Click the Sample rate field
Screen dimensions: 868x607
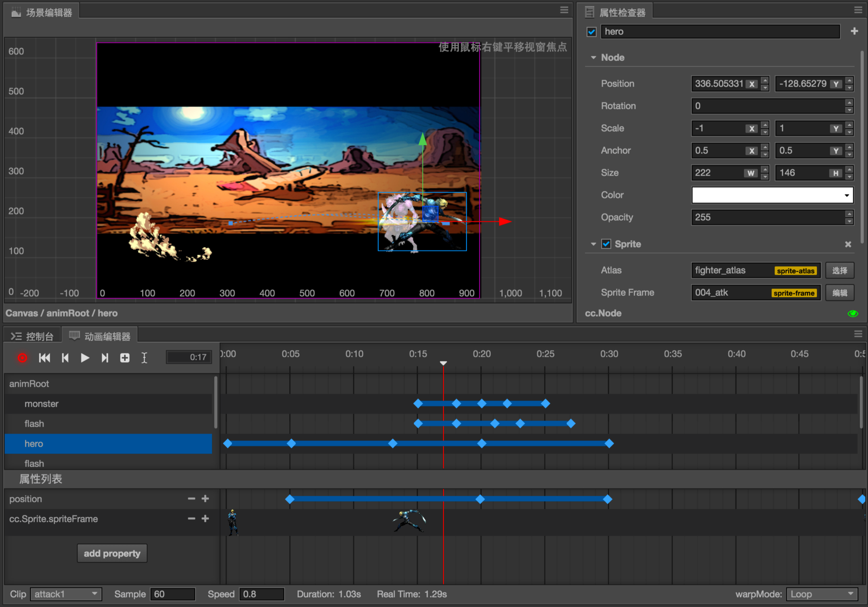pos(173,594)
